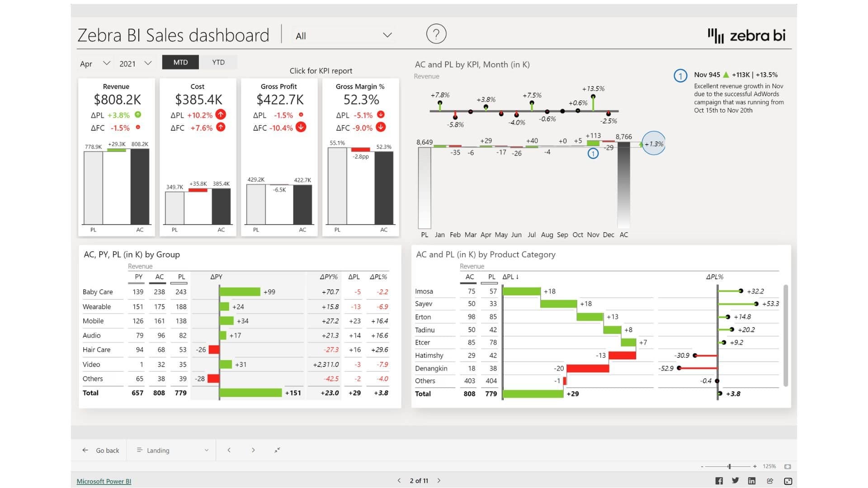Open the Landing page dropdown

[x=172, y=450]
